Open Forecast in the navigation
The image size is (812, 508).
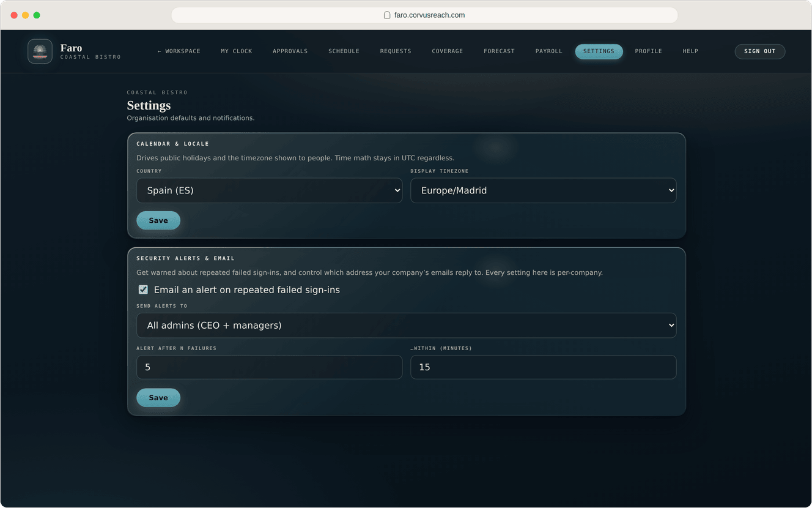tap(499, 51)
